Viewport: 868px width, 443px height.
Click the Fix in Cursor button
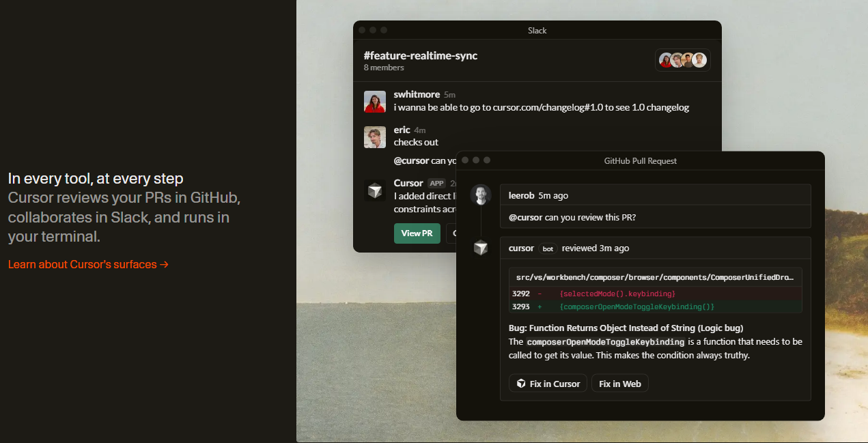[548, 384]
